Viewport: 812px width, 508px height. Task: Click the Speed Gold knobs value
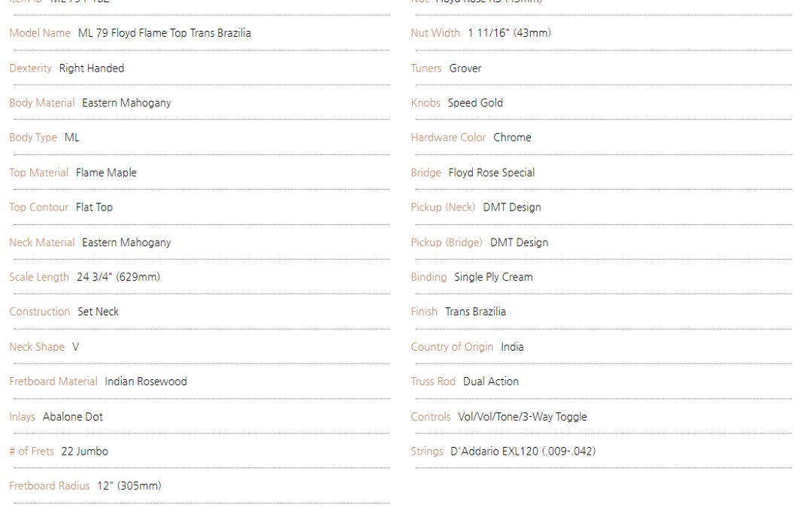[x=475, y=103]
